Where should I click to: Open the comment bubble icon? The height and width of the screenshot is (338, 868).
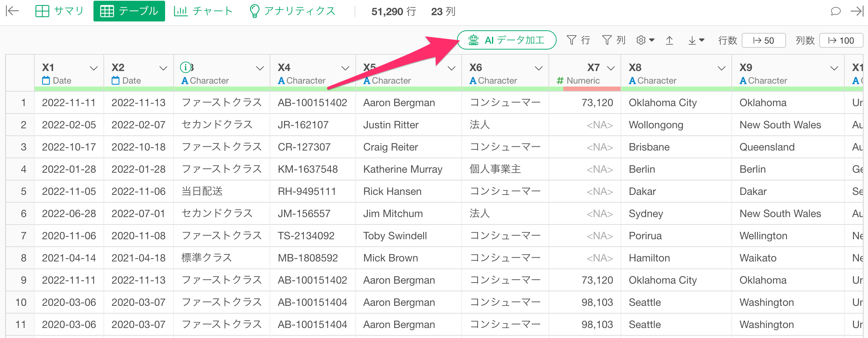point(835,11)
